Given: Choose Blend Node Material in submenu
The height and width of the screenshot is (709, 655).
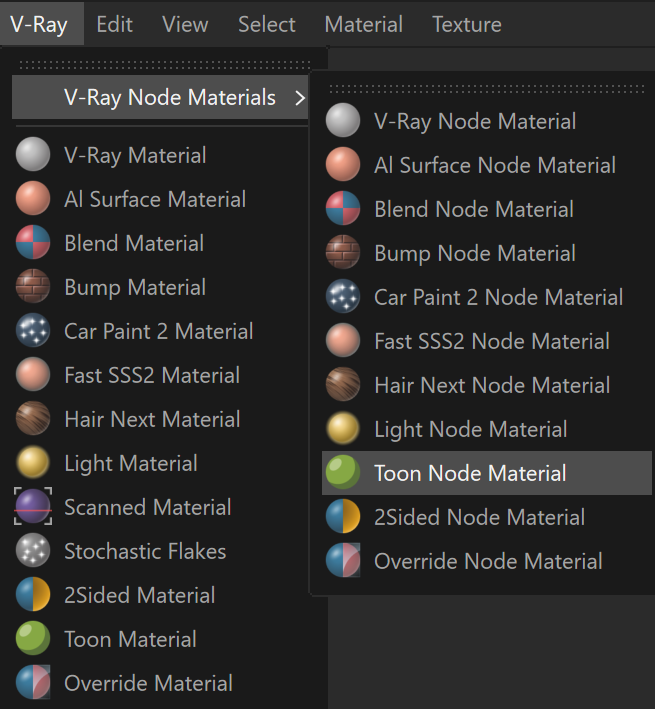Looking at the screenshot, I should pyautogui.click(x=487, y=208).
